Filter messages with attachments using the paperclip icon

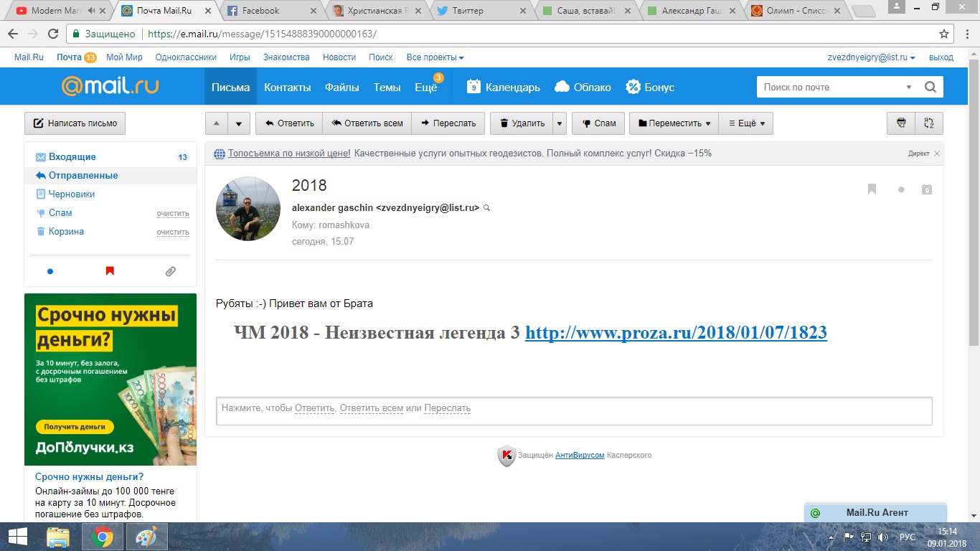click(x=170, y=271)
